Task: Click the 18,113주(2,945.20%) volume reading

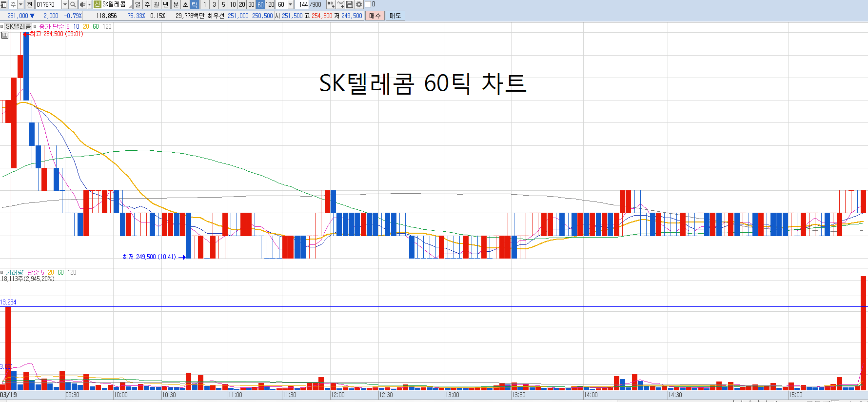Action: [x=28, y=279]
